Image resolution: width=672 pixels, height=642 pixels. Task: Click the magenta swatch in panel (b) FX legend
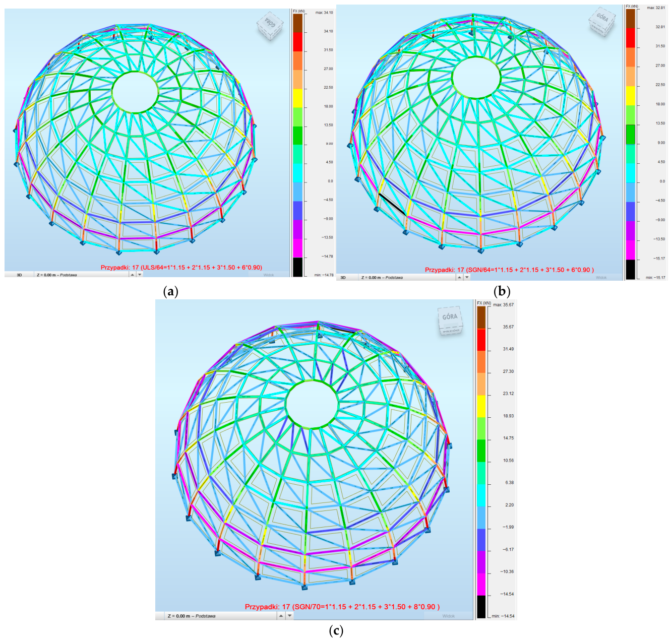tap(630, 250)
